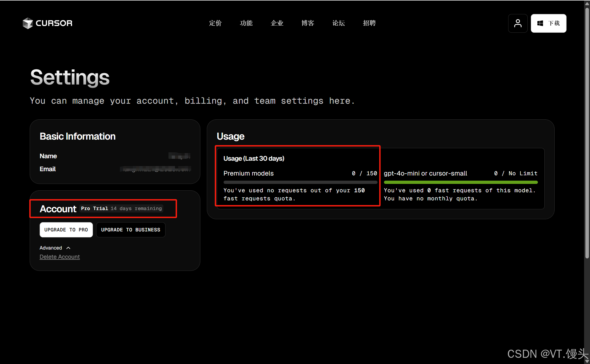Click the Upgrade to Business button
Image resolution: width=590 pixels, height=364 pixels.
point(131,230)
